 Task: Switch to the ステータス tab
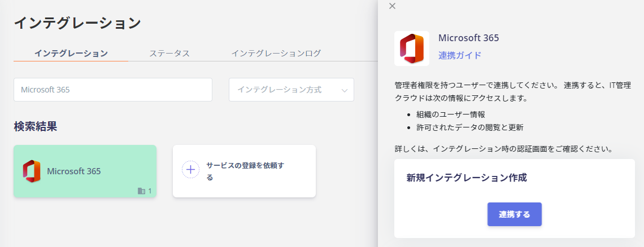(169, 54)
